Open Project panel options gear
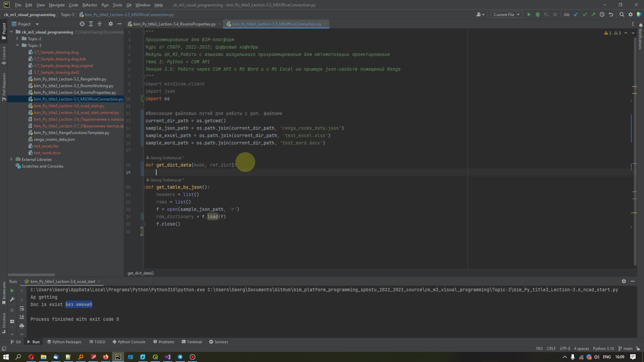 110,24
